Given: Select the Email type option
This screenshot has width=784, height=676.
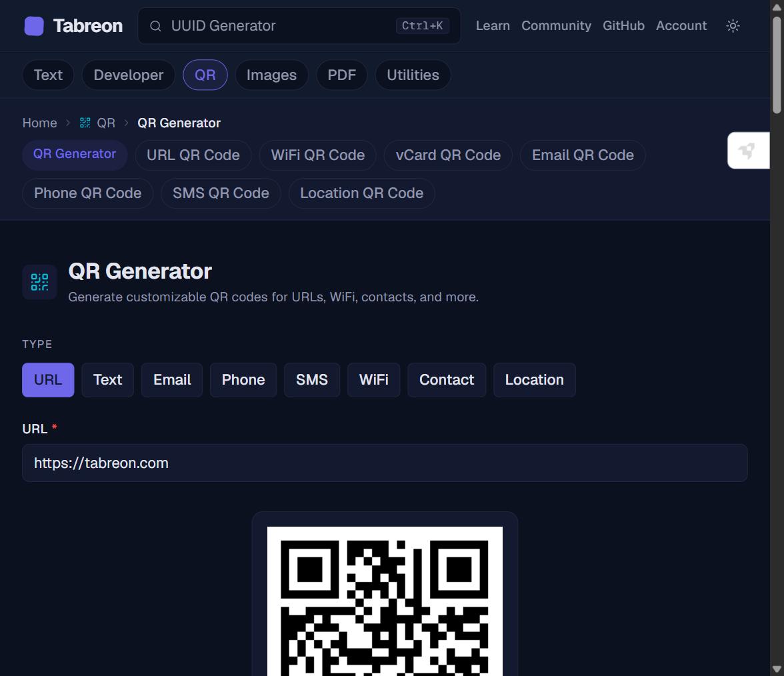Looking at the screenshot, I should (172, 380).
